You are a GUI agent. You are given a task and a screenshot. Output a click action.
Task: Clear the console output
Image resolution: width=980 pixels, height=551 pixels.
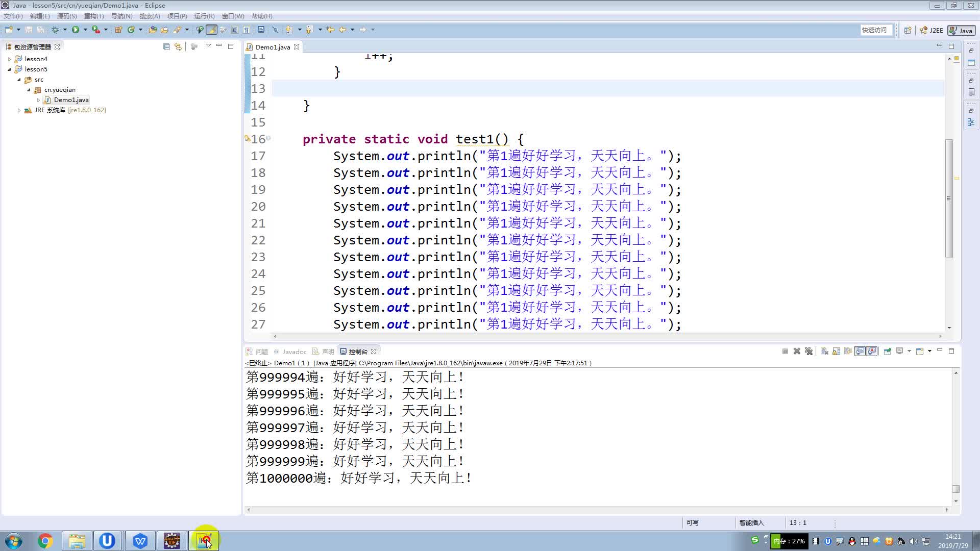click(824, 351)
